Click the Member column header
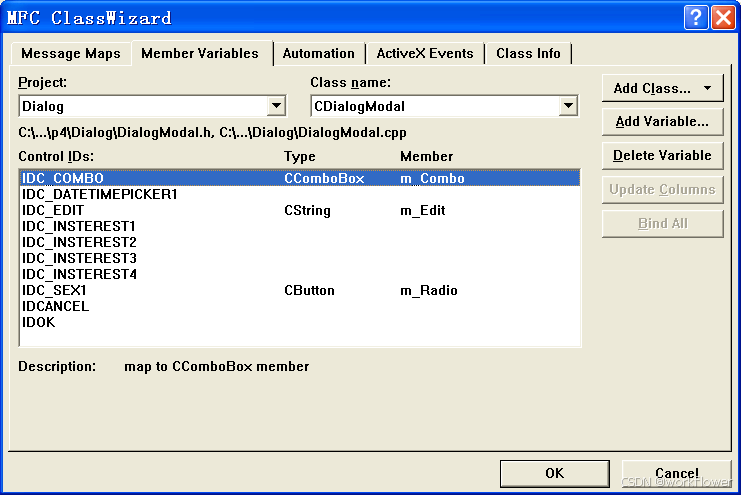Viewport: 741px width, 495px height. click(426, 156)
